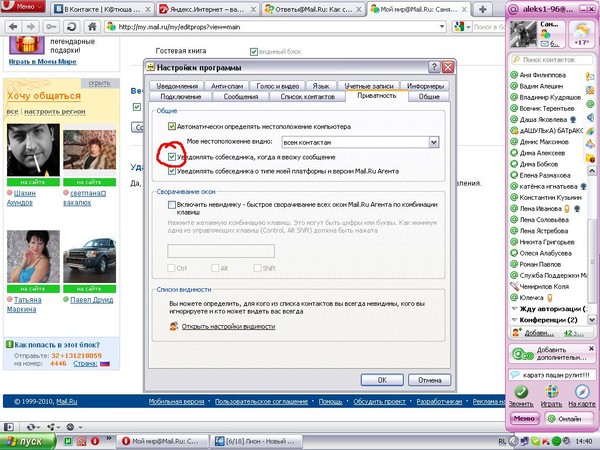
Task: Open the Открыть настройки видимости link
Action: click(228, 326)
